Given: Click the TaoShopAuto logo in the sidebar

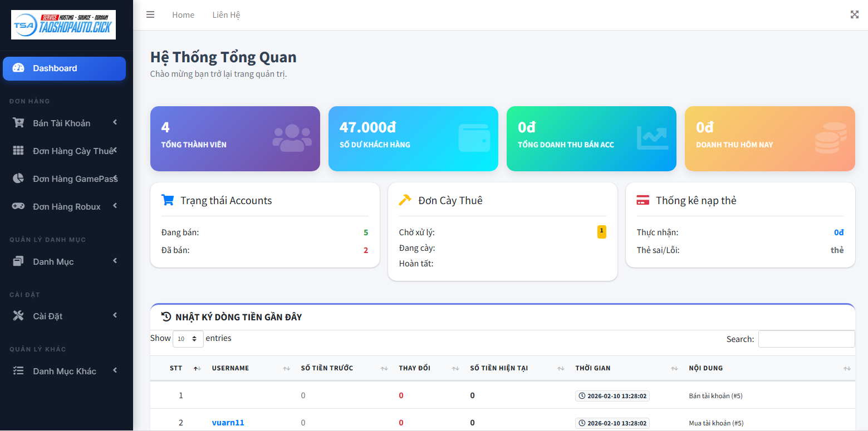Looking at the screenshot, I should pyautogui.click(x=63, y=25).
